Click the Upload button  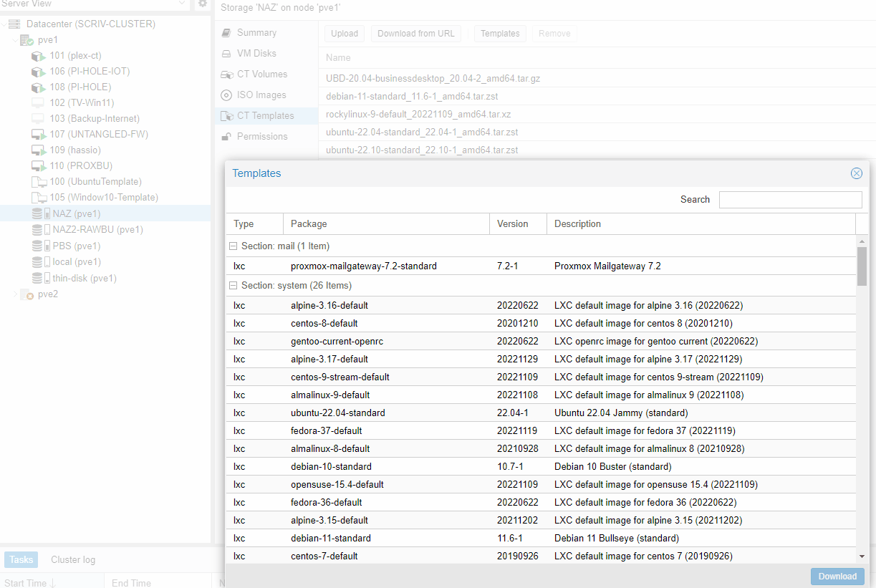345,34
